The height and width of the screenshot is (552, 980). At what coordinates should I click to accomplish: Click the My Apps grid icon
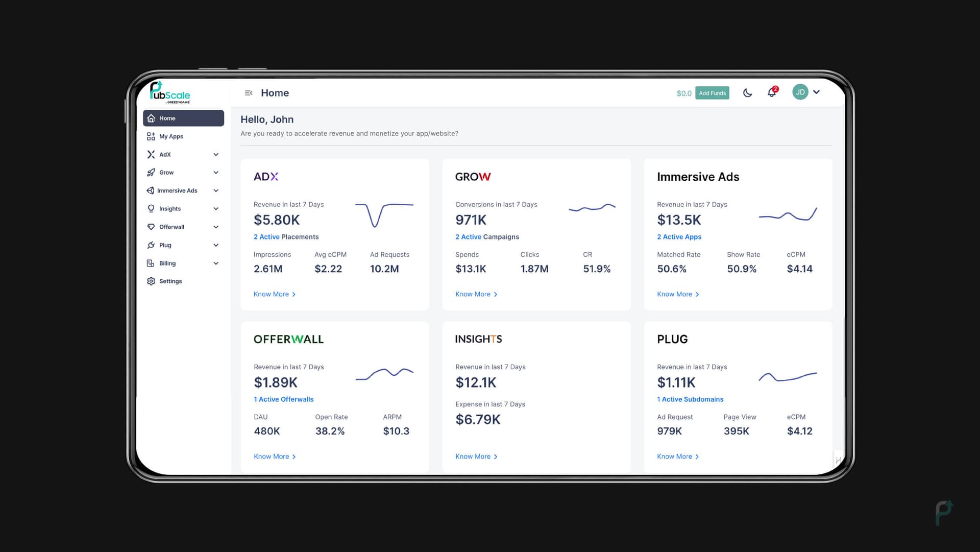pyautogui.click(x=151, y=136)
